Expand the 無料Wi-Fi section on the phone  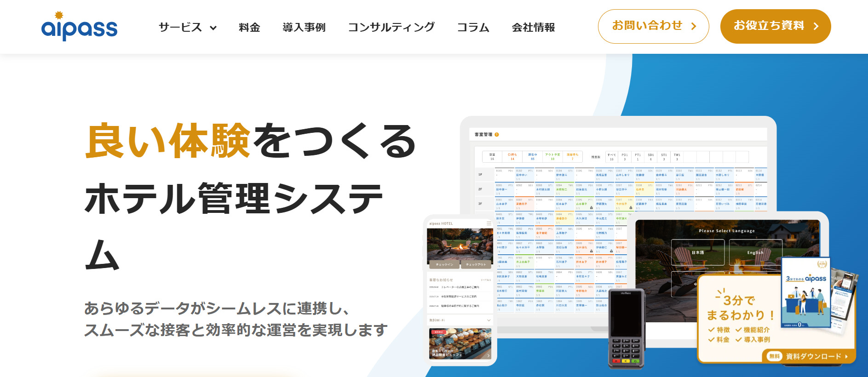460,320
